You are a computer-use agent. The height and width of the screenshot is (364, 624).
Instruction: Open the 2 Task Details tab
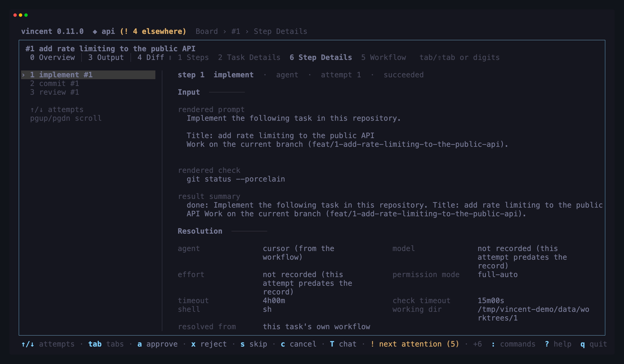click(249, 57)
